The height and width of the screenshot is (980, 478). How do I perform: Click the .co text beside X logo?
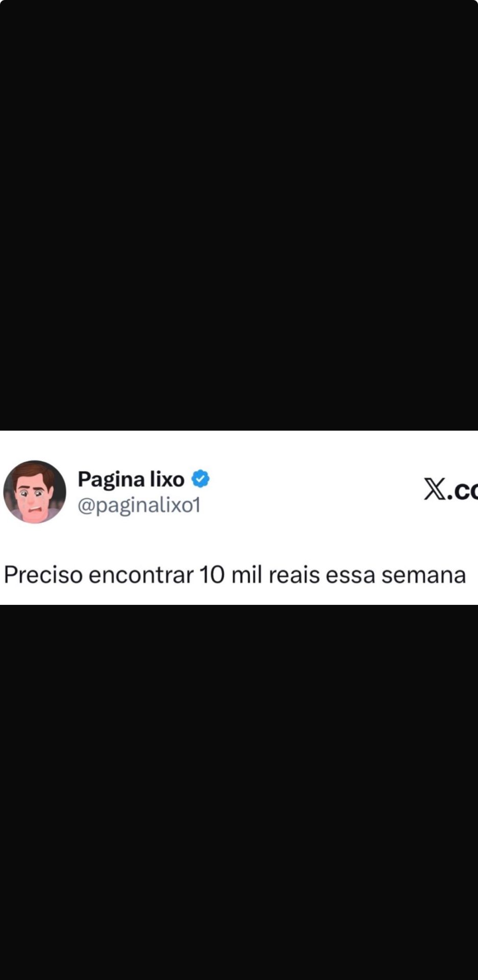pyautogui.click(x=463, y=490)
